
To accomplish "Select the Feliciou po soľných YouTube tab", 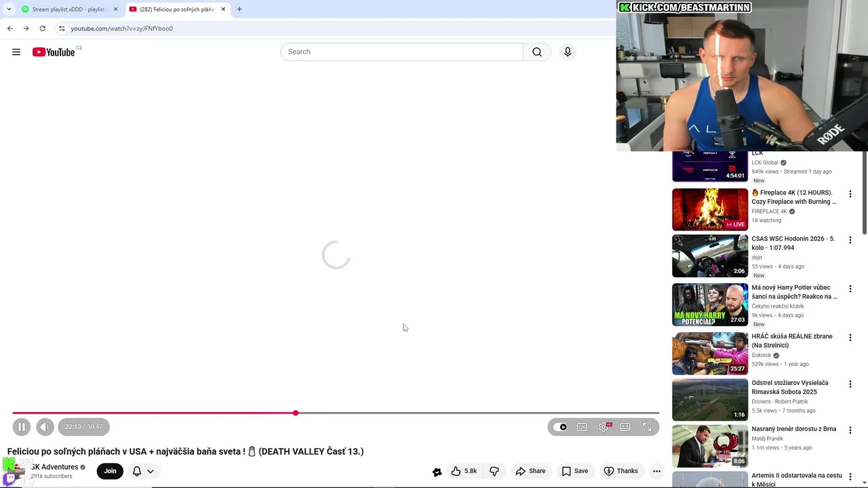I will 178,9.
